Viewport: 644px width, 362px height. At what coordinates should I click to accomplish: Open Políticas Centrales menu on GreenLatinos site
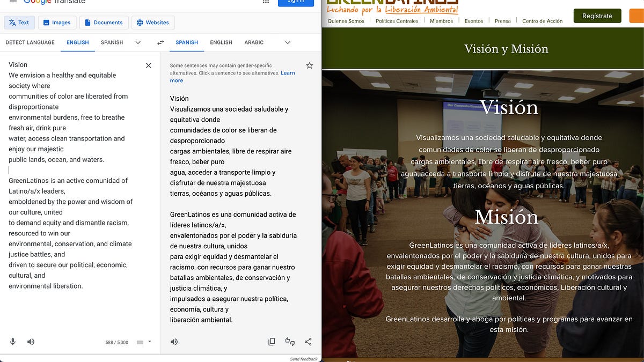(x=397, y=21)
